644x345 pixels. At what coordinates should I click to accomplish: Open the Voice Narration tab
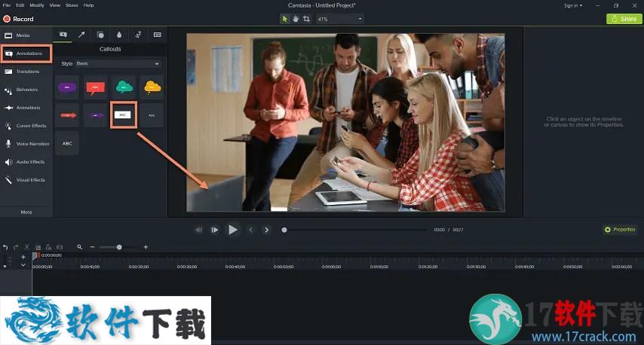coord(26,144)
